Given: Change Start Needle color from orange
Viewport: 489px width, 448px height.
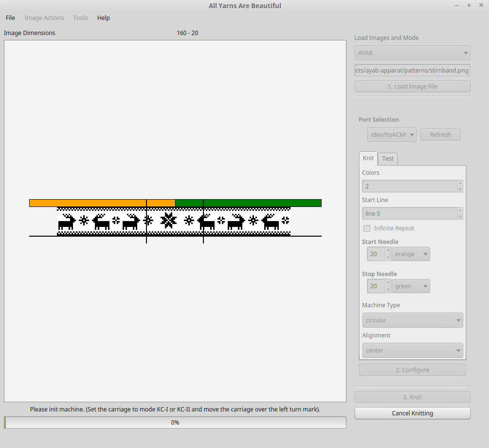Looking at the screenshot, I should [x=411, y=254].
